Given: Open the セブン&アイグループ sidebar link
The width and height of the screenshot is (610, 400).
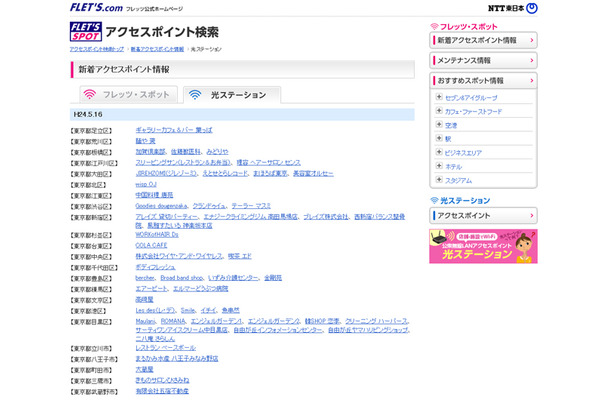Looking at the screenshot, I should click(x=471, y=98).
